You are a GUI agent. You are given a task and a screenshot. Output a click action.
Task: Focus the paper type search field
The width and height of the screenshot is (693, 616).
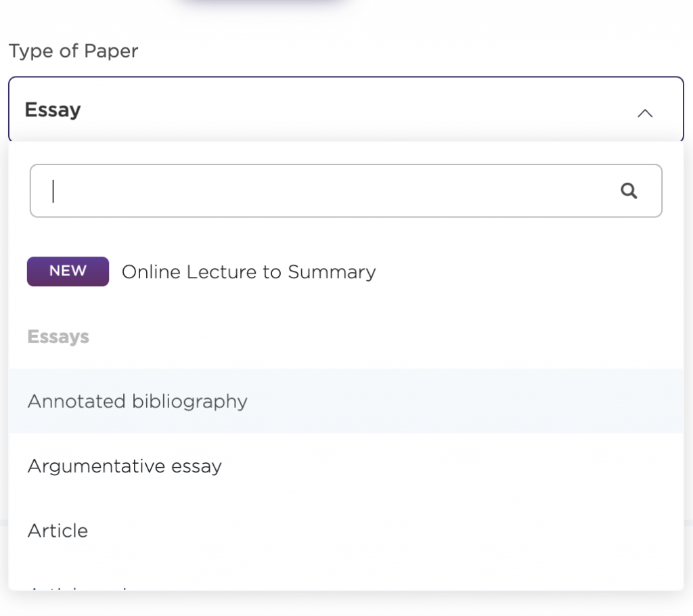click(346, 191)
